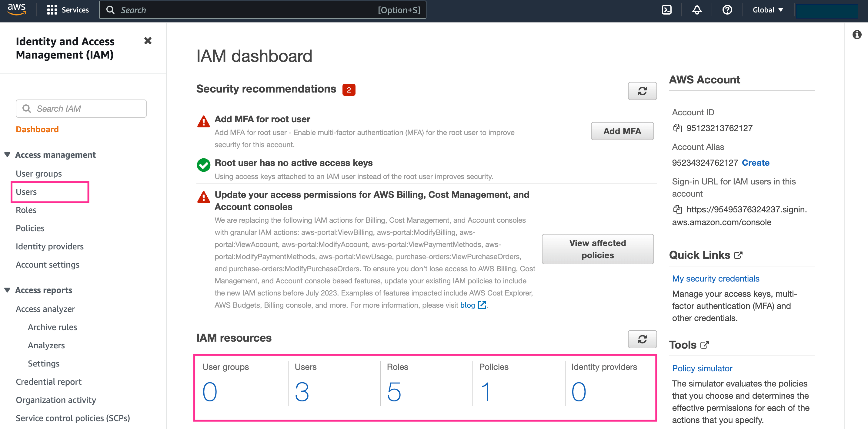Open Credential report in the sidebar
This screenshot has width=868, height=429.
(48, 382)
